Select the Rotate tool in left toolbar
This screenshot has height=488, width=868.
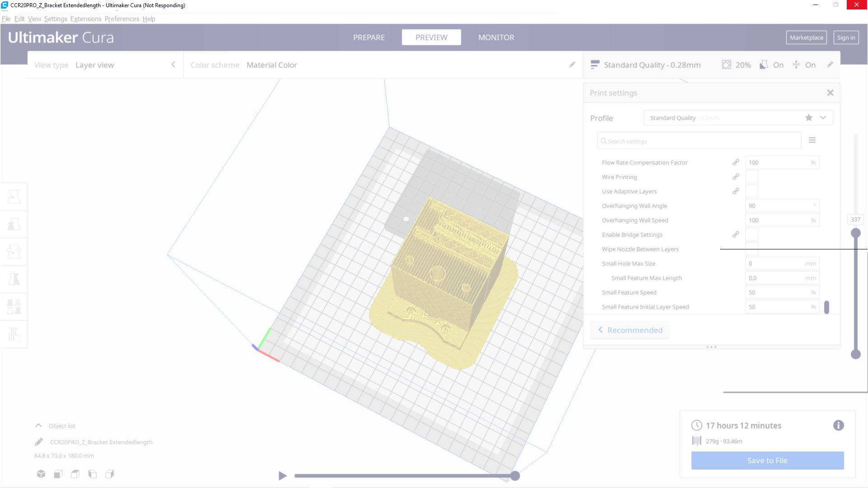pyautogui.click(x=14, y=252)
